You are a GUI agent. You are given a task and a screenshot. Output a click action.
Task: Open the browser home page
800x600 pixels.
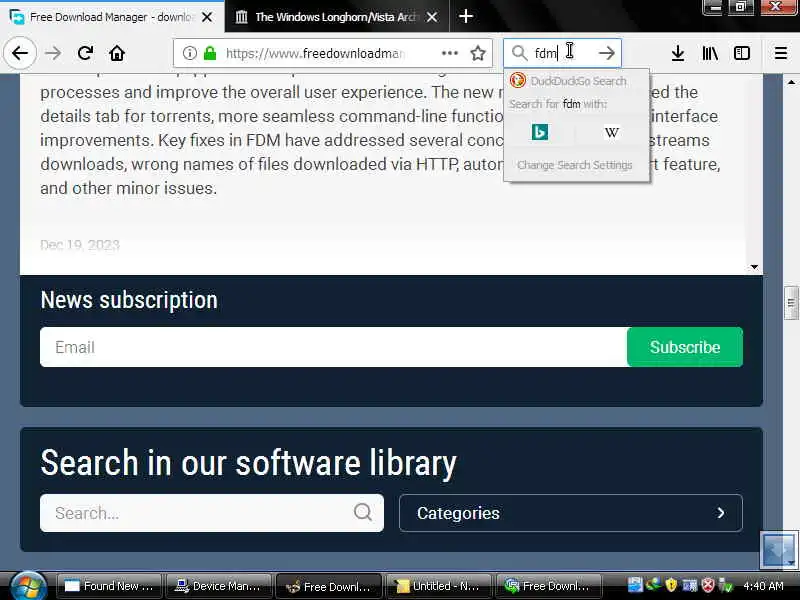click(117, 53)
